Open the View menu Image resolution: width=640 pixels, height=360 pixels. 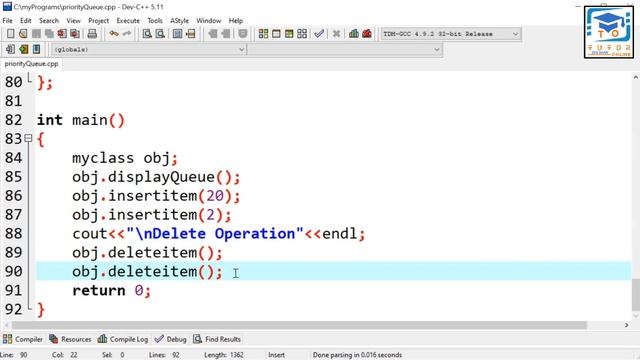coord(73,20)
